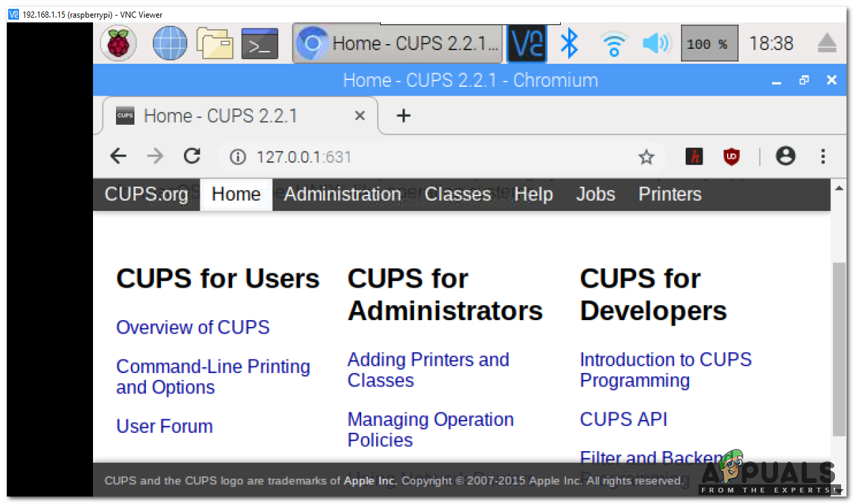The height and width of the screenshot is (504, 854).
Task: Bookmark this page with the star
Action: coord(646,157)
